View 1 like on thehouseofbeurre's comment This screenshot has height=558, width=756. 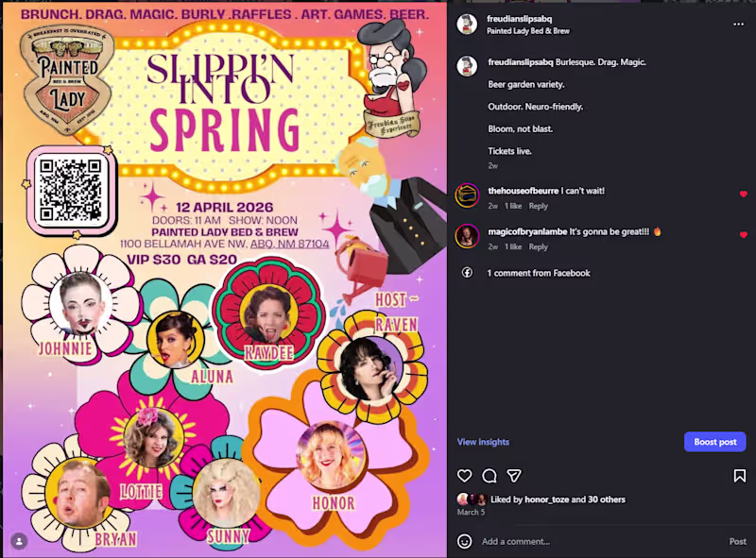pos(513,206)
